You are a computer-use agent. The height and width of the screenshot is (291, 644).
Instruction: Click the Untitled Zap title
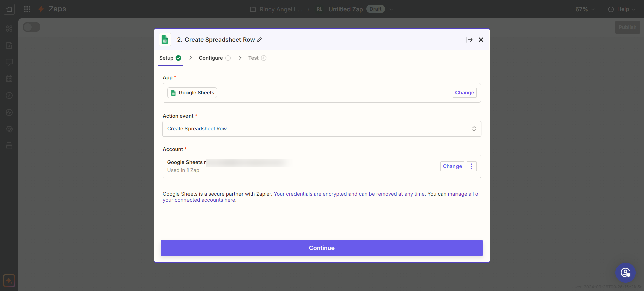[345, 9]
